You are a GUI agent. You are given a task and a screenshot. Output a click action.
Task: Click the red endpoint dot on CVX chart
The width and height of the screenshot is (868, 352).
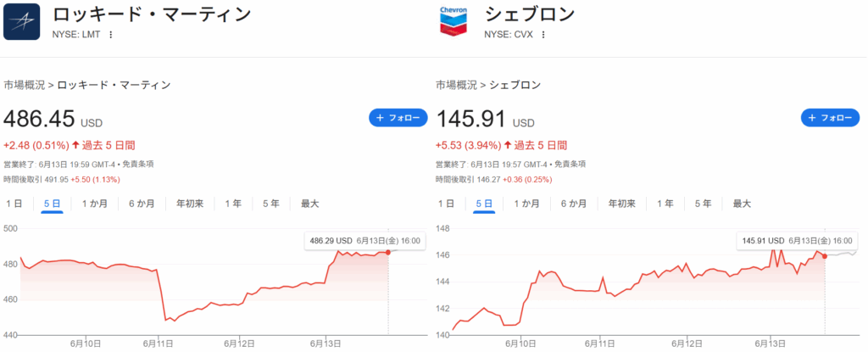point(825,256)
